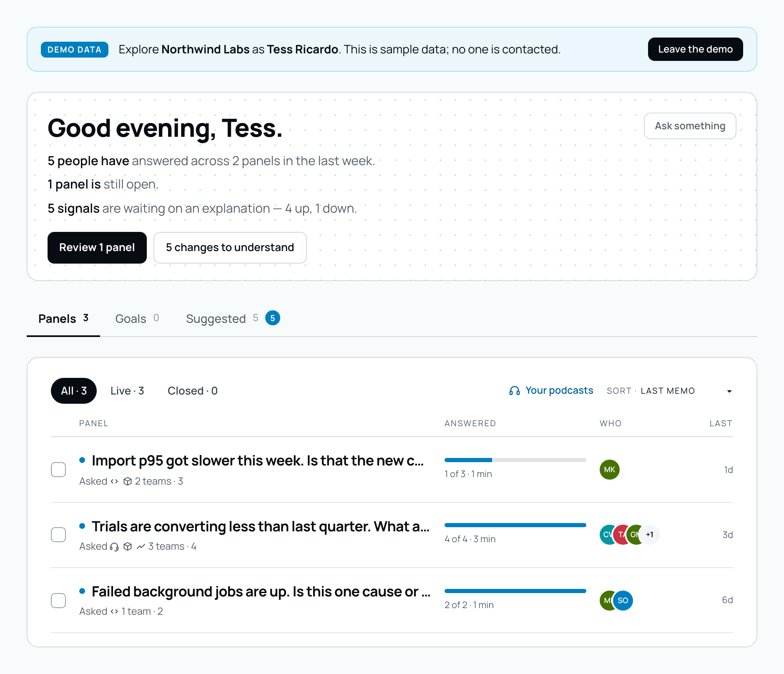The height and width of the screenshot is (674, 784).
Task: Click the Leave the demo button
Action: coord(695,49)
